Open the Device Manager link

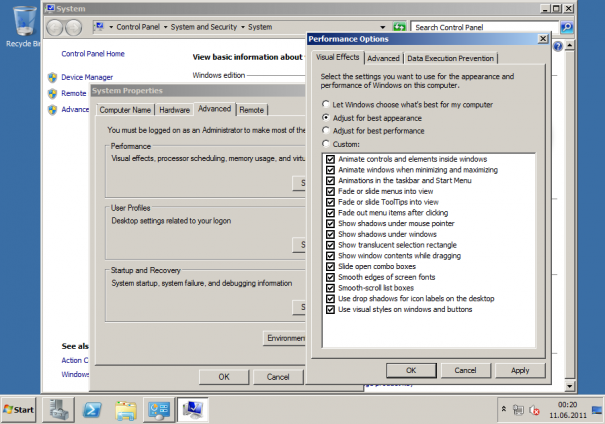coord(87,77)
